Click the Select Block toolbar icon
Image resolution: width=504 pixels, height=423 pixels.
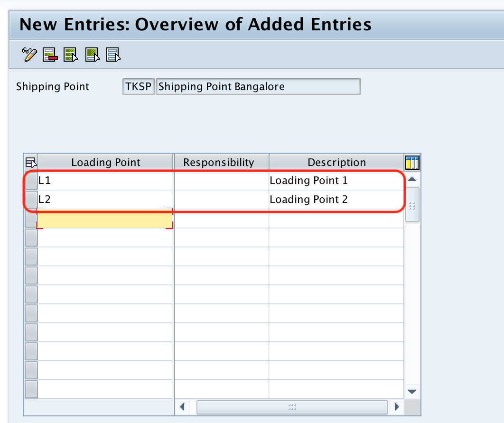click(92, 54)
